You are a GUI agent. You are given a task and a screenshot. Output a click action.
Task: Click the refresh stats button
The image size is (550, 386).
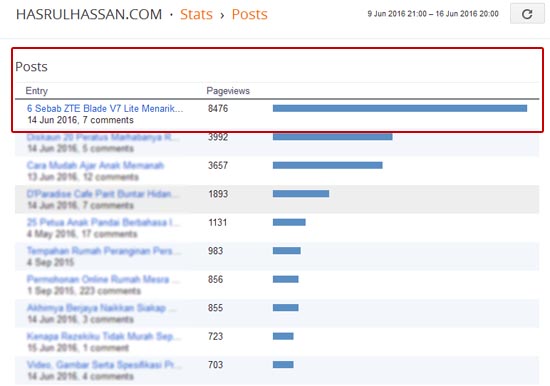tap(527, 14)
